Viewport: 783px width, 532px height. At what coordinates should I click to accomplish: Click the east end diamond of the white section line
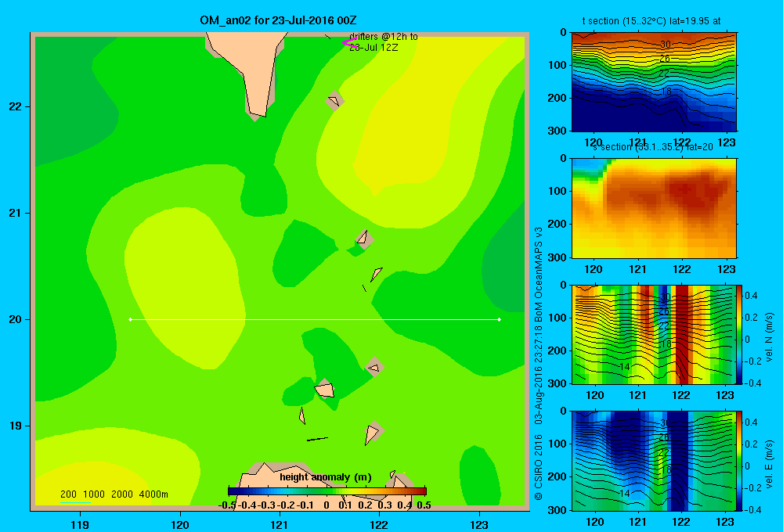499,319
